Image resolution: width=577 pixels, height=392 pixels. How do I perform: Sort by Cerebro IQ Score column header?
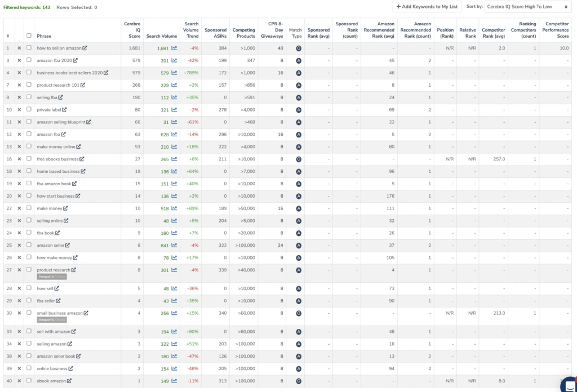(132, 30)
